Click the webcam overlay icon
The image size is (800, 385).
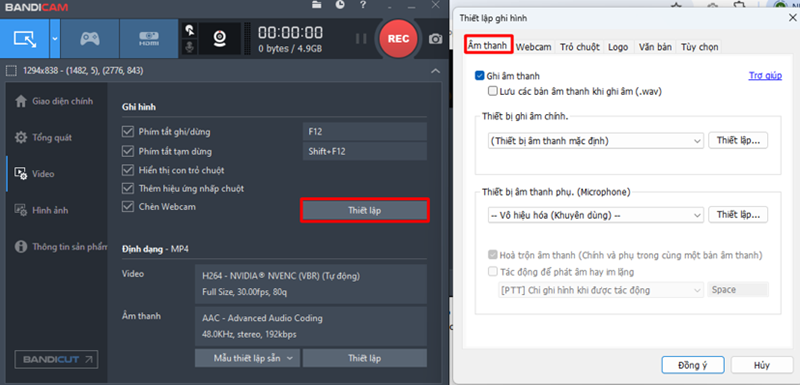coord(220,39)
